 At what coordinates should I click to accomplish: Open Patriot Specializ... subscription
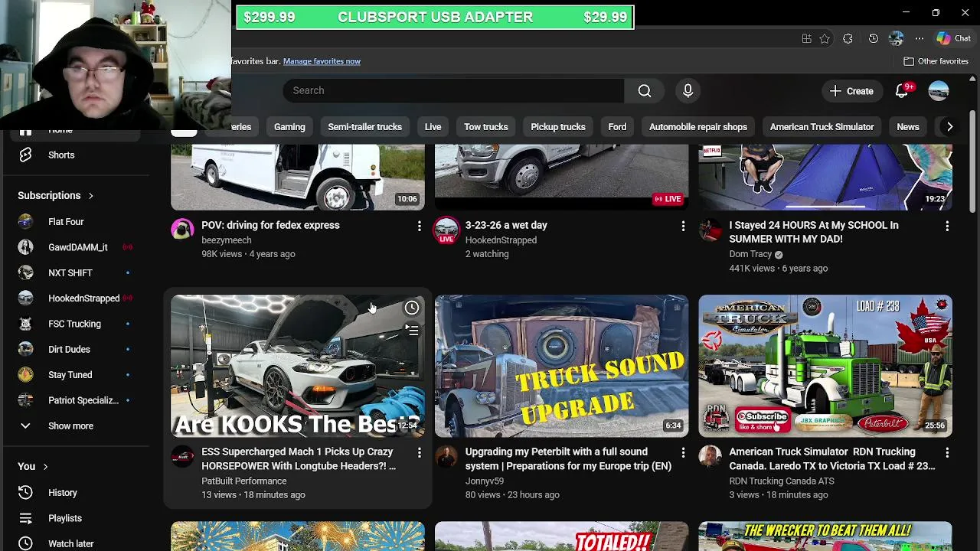(74, 400)
